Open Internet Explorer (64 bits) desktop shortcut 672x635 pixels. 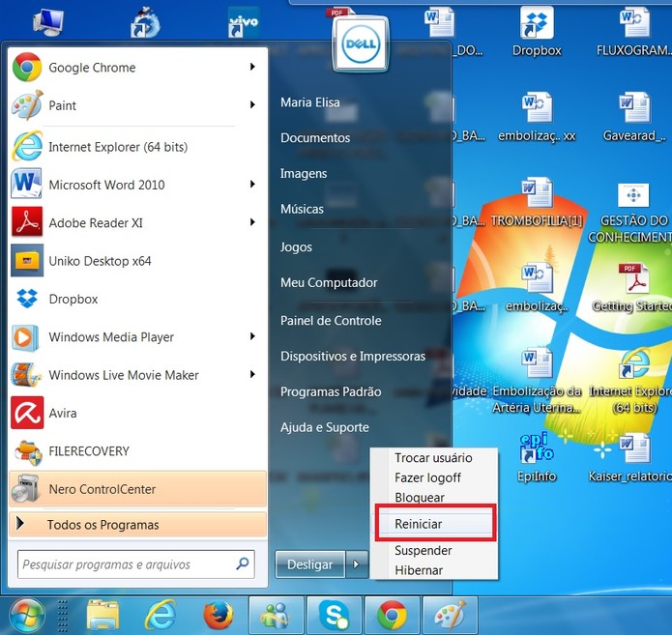pos(632,381)
